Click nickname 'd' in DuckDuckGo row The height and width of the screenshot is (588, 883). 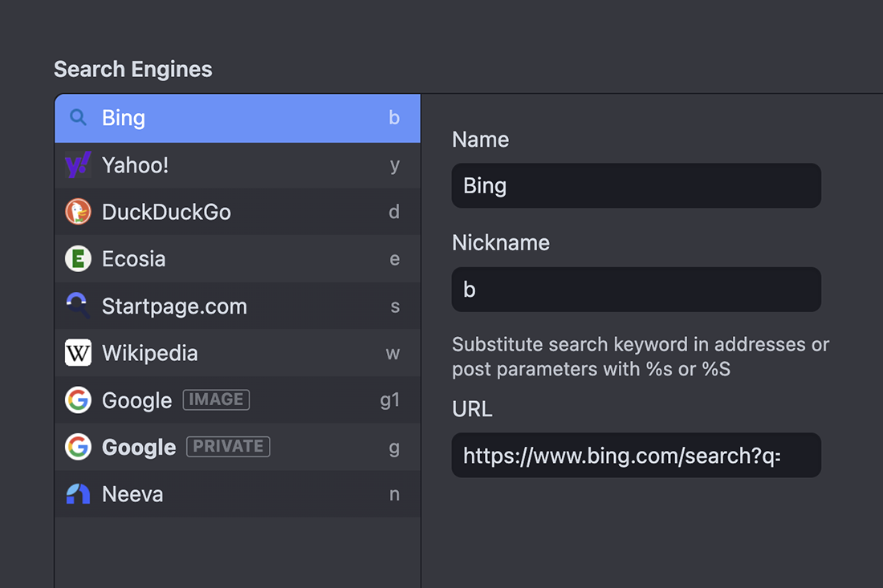pyautogui.click(x=394, y=212)
